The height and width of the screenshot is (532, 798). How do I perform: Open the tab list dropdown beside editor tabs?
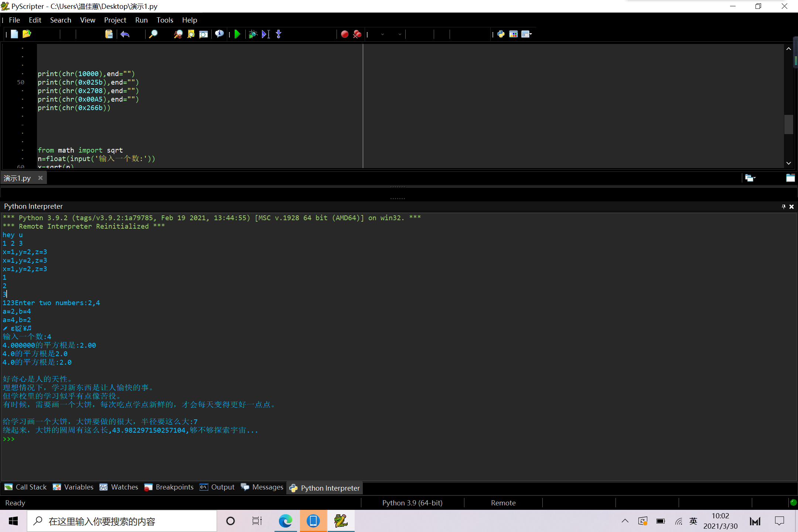[750, 178]
